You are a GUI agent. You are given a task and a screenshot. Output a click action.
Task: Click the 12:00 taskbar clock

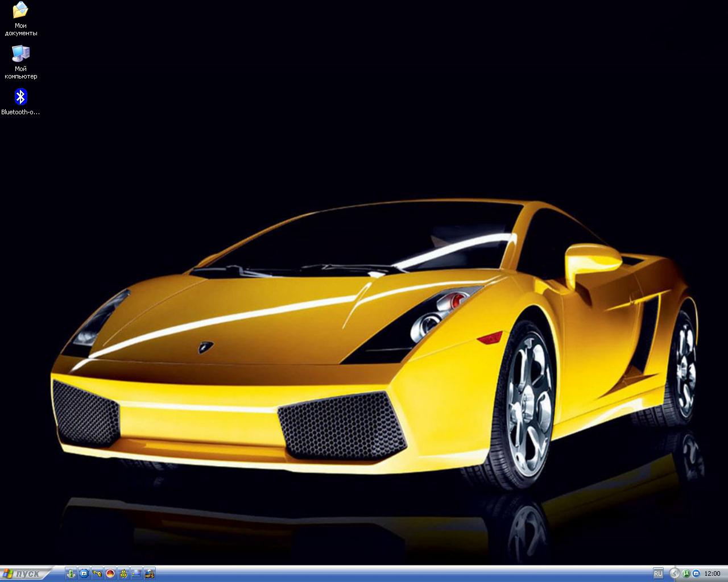pyautogui.click(x=712, y=573)
